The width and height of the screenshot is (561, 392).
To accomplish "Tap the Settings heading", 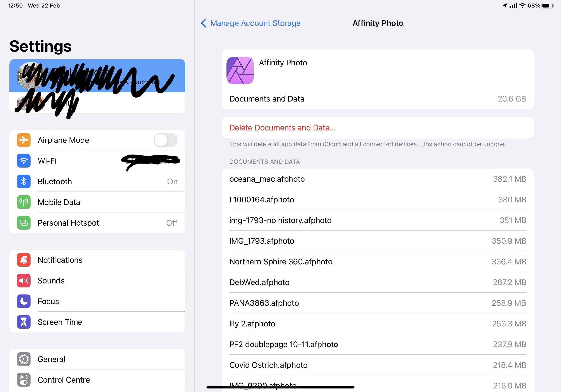I will 41,46.
